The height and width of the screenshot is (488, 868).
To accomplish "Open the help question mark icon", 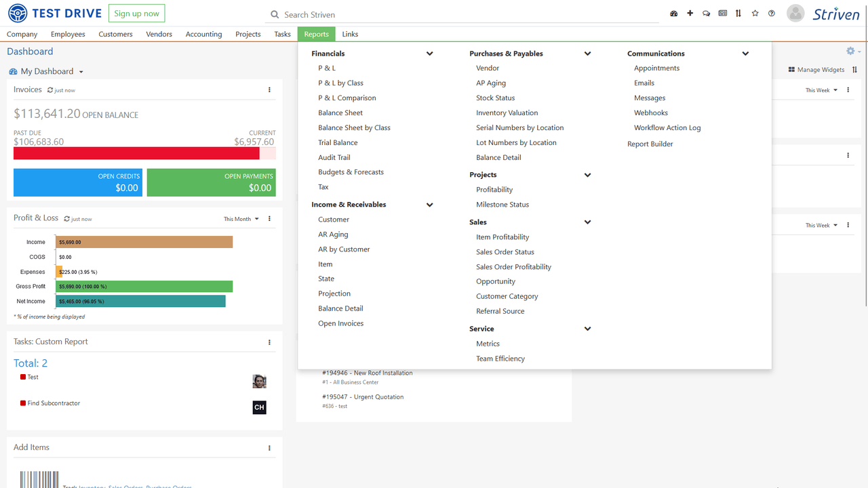I will click(x=771, y=14).
